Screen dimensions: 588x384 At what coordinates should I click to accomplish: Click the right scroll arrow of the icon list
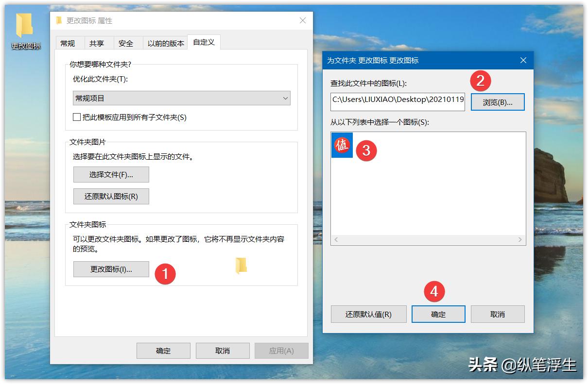tap(520, 240)
